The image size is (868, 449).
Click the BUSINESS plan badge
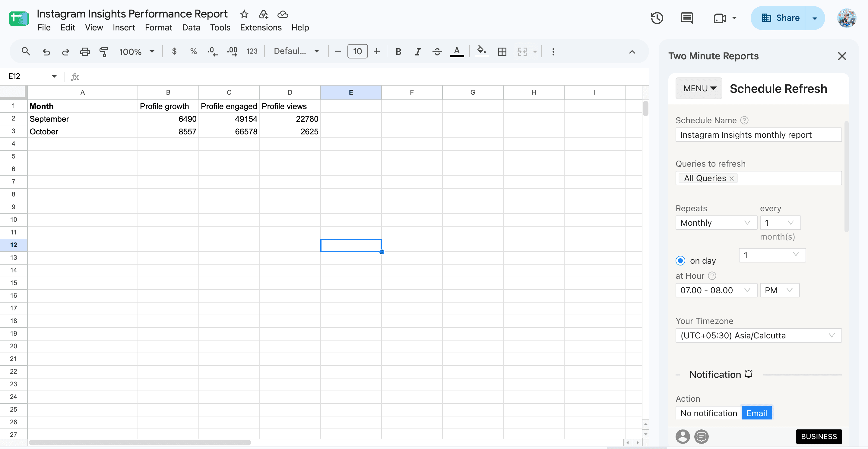(819, 437)
